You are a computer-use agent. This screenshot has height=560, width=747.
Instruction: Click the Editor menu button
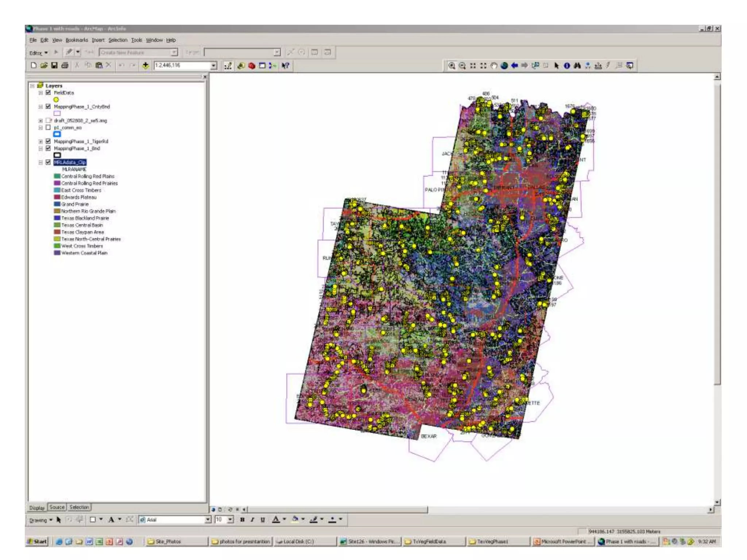[x=38, y=53]
